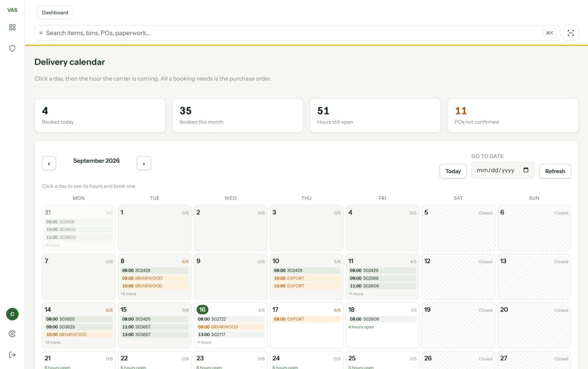Viewport: 588px width, 369px height.
Task: Open the 'Hours still open' card
Action: [x=375, y=116]
